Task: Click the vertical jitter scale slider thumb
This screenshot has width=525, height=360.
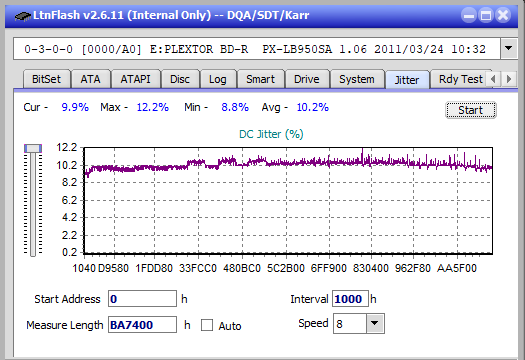Action: 32,148
